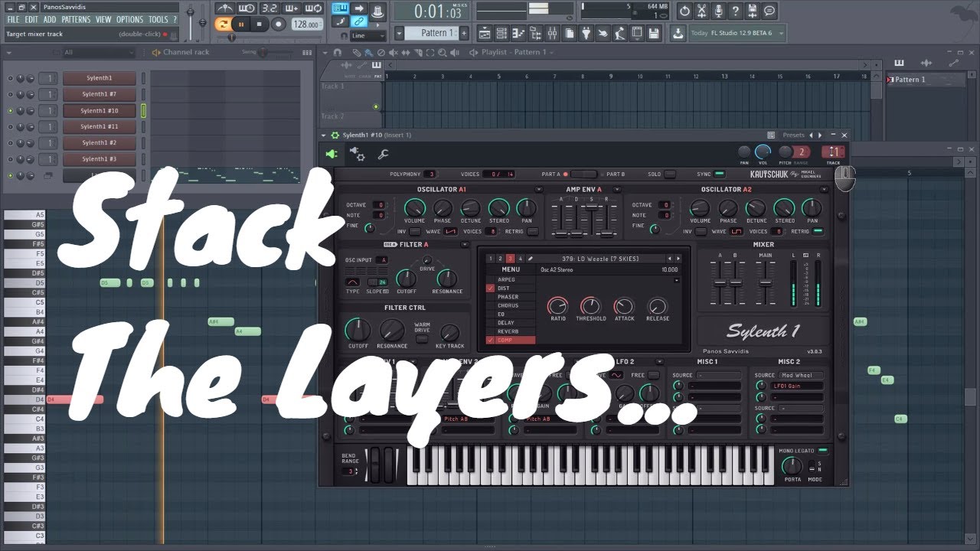
Task: Expand Oscillator A1 options arrow
Action: click(x=539, y=189)
